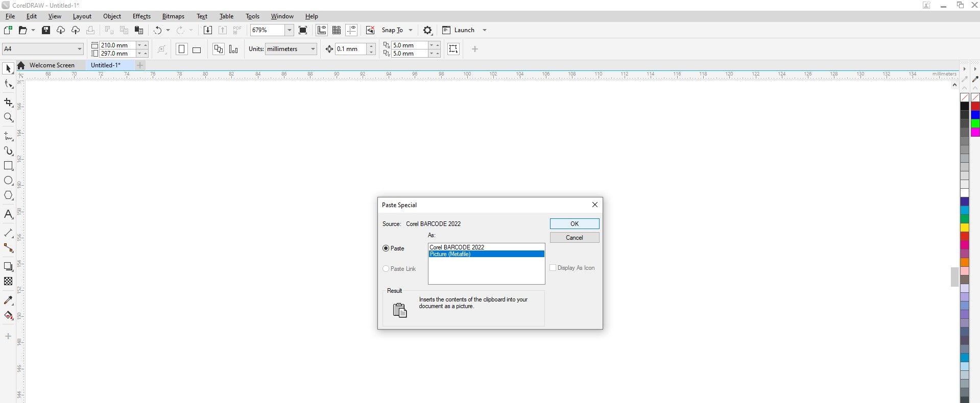Image resolution: width=980 pixels, height=403 pixels.
Task: Expand the Undo history dropdown arrow
Action: pos(168,30)
